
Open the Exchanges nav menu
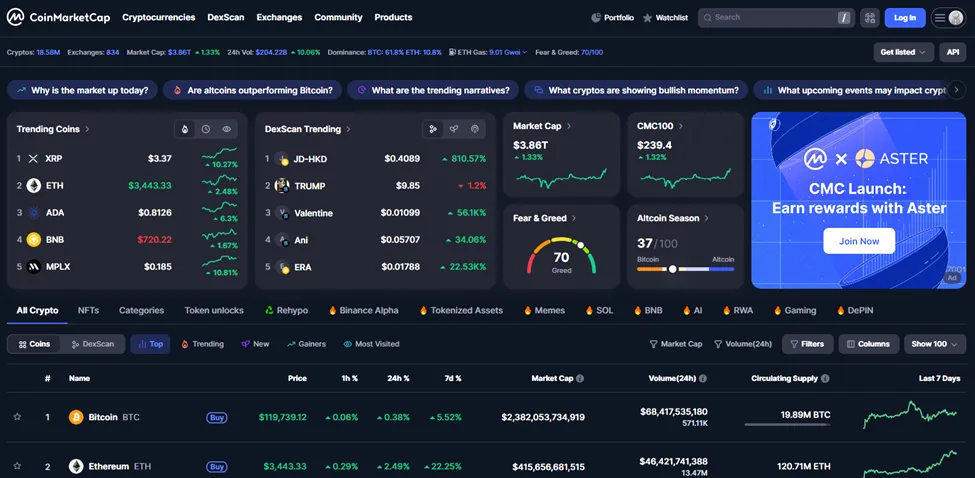(x=279, y=17)
